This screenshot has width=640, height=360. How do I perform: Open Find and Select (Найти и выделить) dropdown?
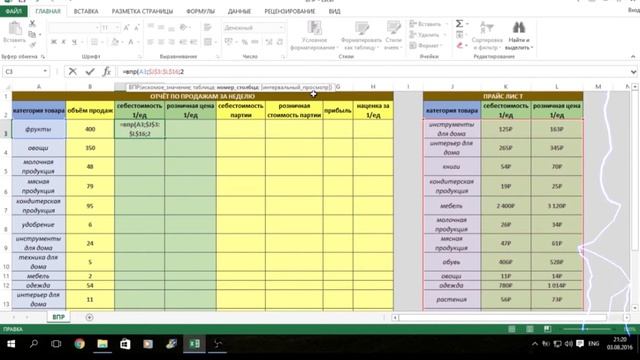519,35
